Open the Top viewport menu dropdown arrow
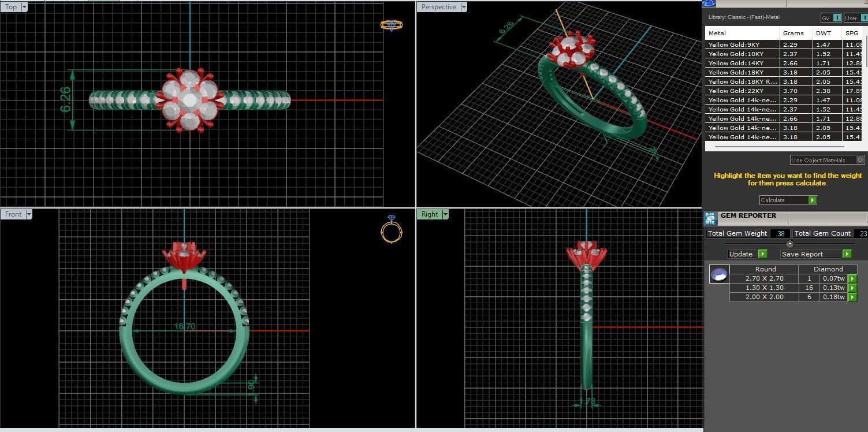Image resolution: width=868 pixels, height=432 pixels. coord(24,7)
